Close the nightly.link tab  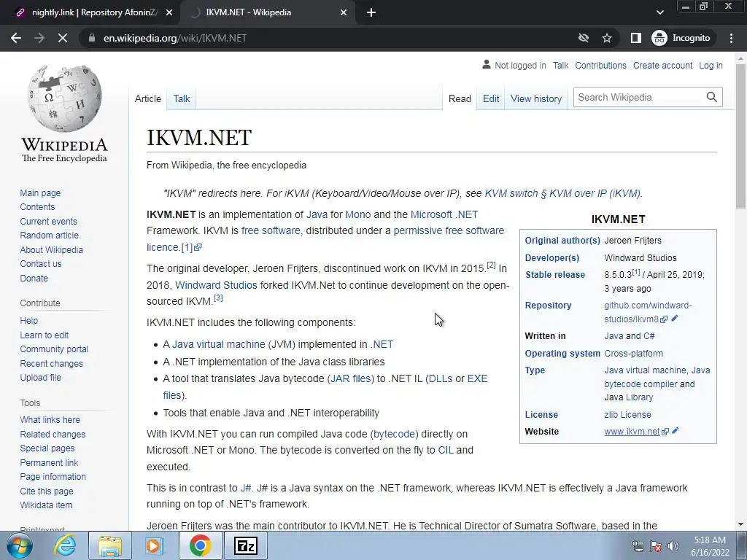pos(169,13)
